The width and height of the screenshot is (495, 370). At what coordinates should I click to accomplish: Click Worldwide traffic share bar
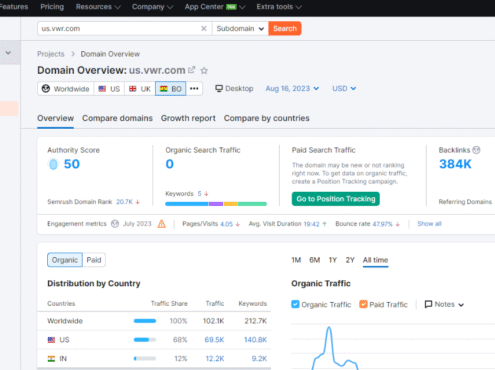coord(145,321)
